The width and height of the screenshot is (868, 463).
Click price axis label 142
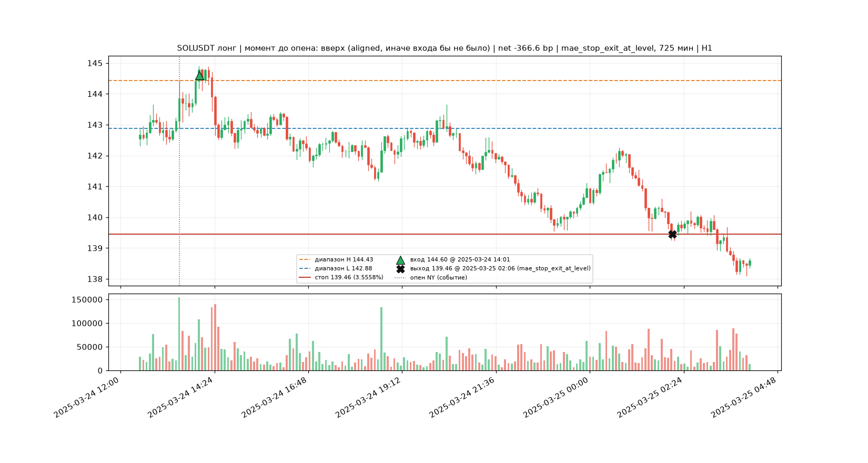click(95, 156)
